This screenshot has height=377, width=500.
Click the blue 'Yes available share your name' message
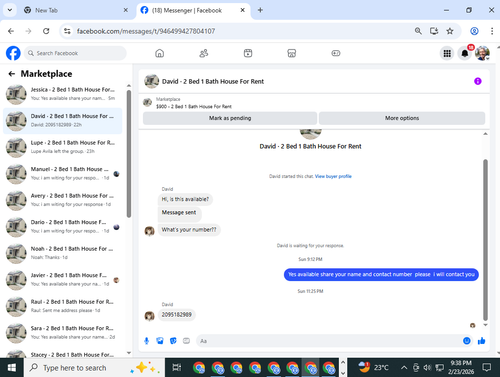click(x=381, y=274)
